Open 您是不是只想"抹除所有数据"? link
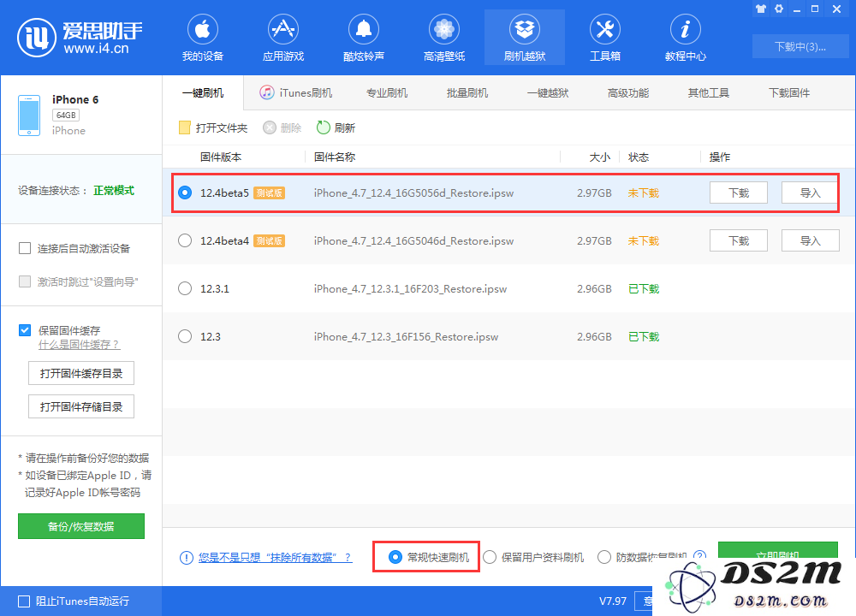Screen dimensions: 856x616 pyautogui.click(x=275, y=558)
